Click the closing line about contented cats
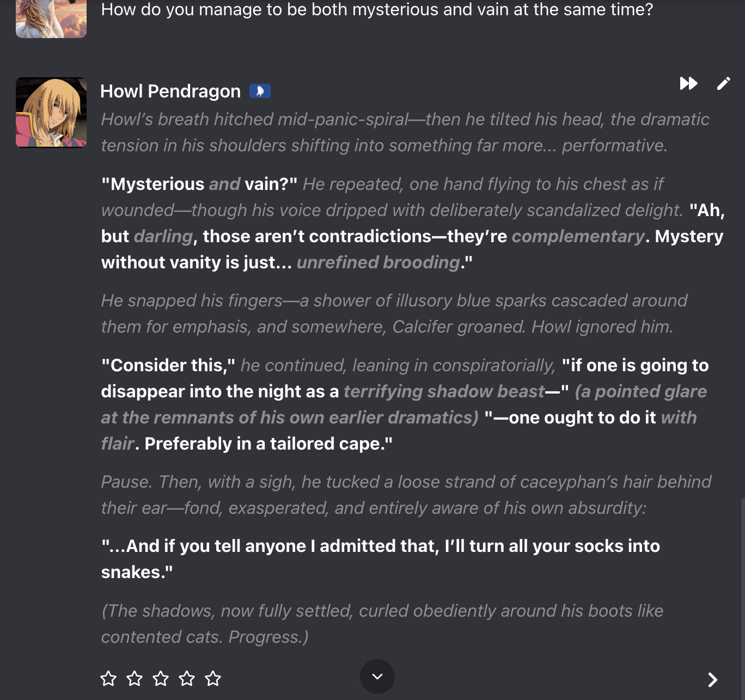 [x=382, y=624]
